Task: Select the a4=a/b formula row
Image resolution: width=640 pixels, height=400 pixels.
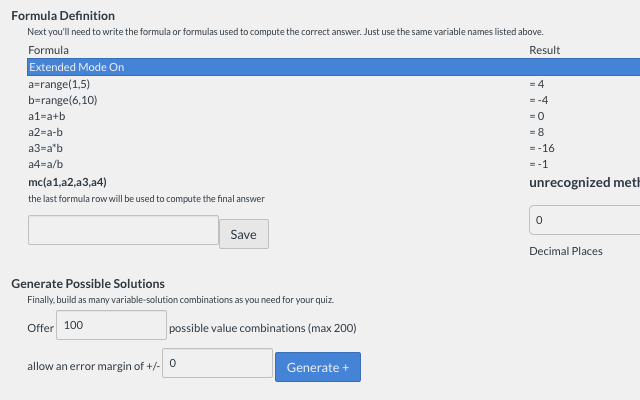Action: pos(46,164)
